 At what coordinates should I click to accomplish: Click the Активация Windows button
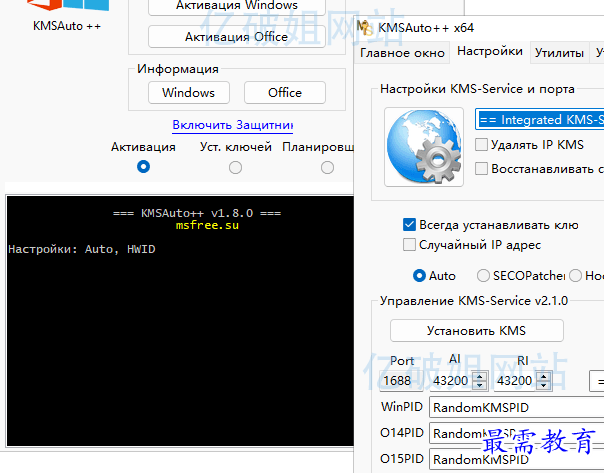(237, 6)
